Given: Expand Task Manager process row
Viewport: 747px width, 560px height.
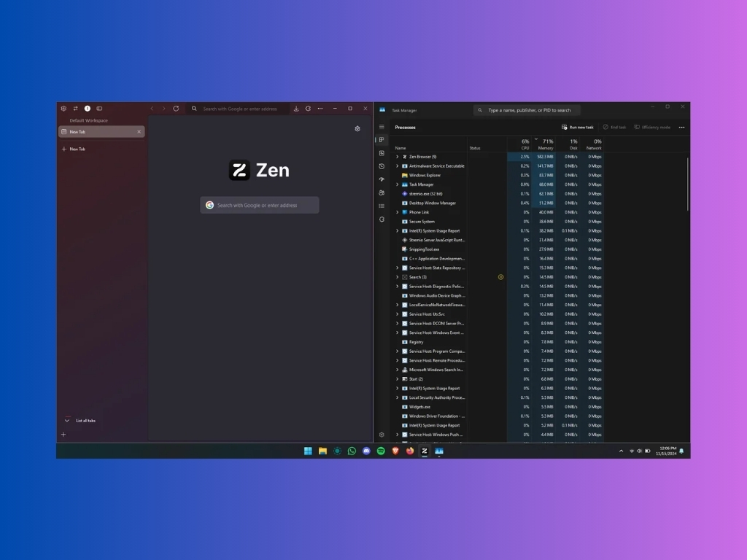Looking at the screenshot, I should click(x=398, y=184).
